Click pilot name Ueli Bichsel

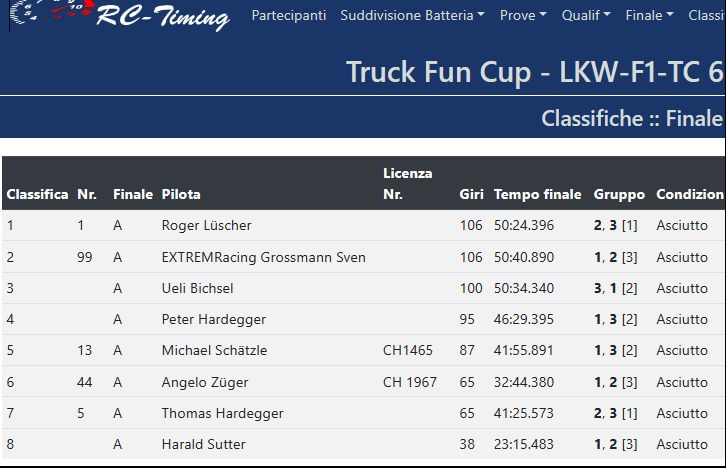(197, 288)
